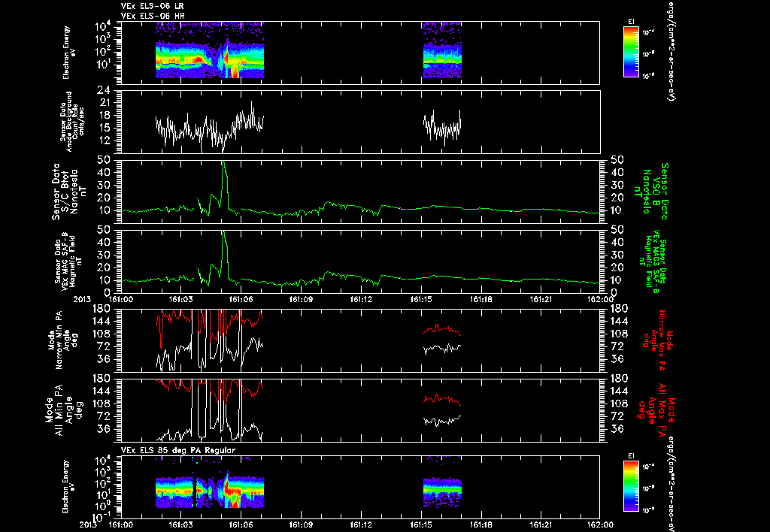Click the green "VSO B Nanotesla" axis label

pyautogui.click(x=653, y=192)
